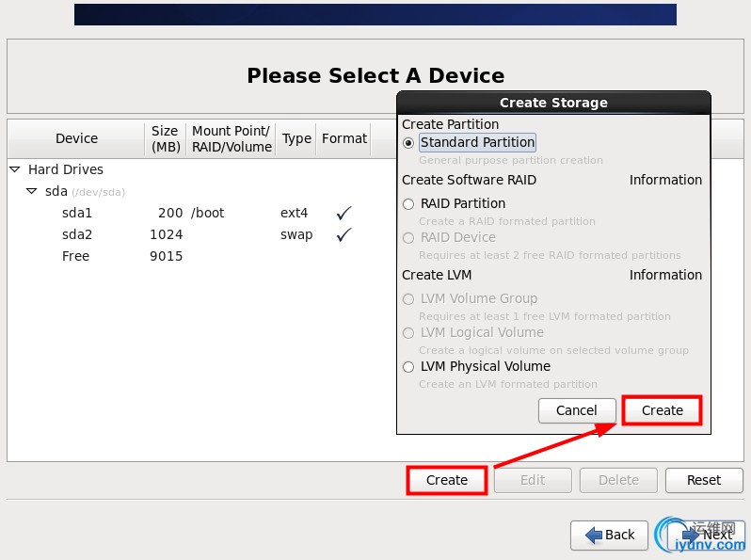Image resolution: width=751 pixels, height=560 pixels.
Task: Select the RAID Device radio button
Action: click(x=408, y=238)
